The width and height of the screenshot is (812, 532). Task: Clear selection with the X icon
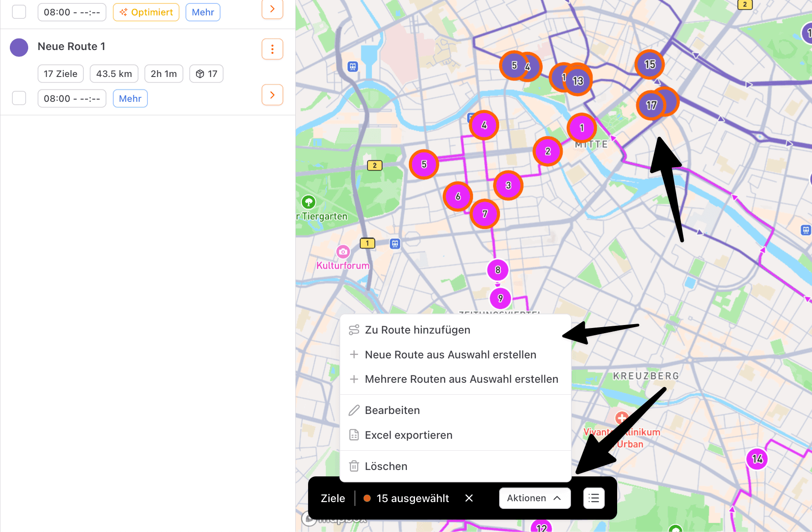(469, 498)
